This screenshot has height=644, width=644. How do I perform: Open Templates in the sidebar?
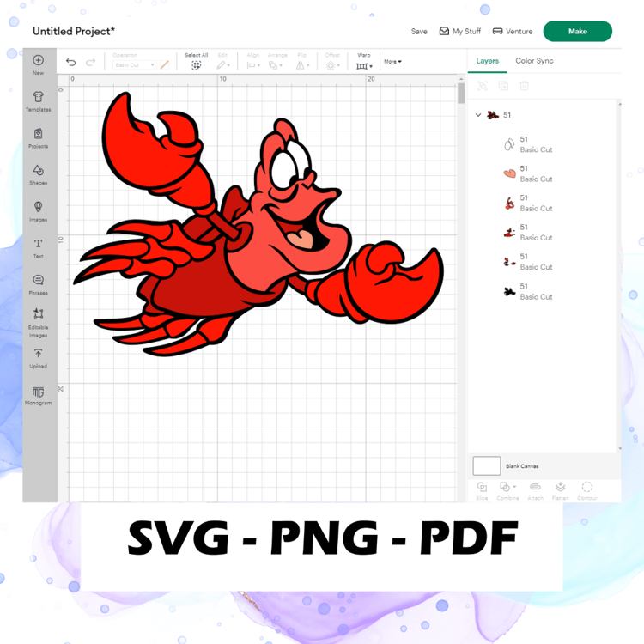[x=38, y=101]
